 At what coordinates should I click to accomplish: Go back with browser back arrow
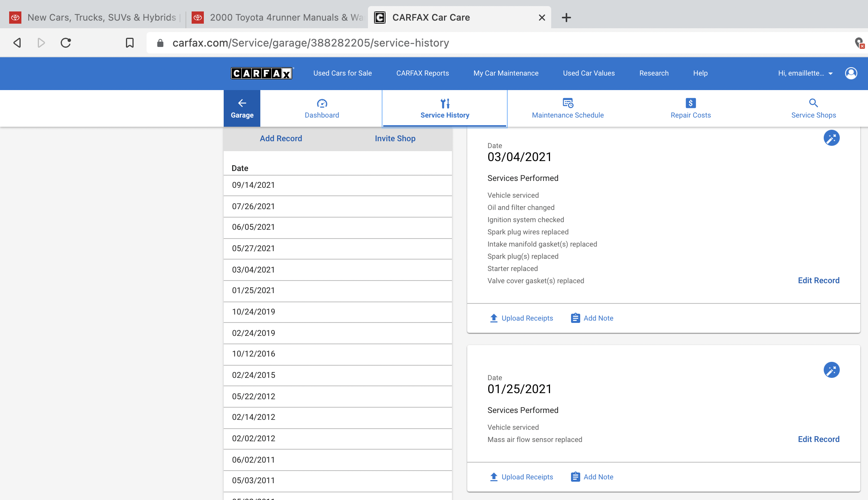point(17,42)
